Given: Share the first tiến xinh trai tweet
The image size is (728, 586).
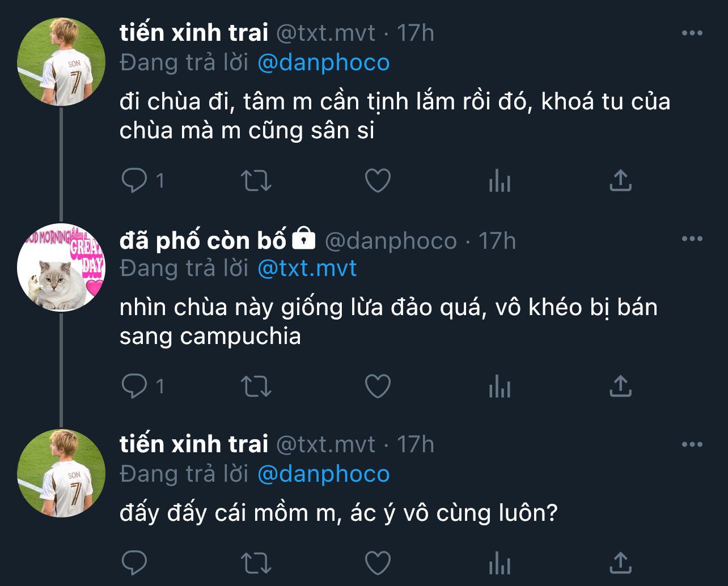Looking at the screenshot, I should click(620, 180).
